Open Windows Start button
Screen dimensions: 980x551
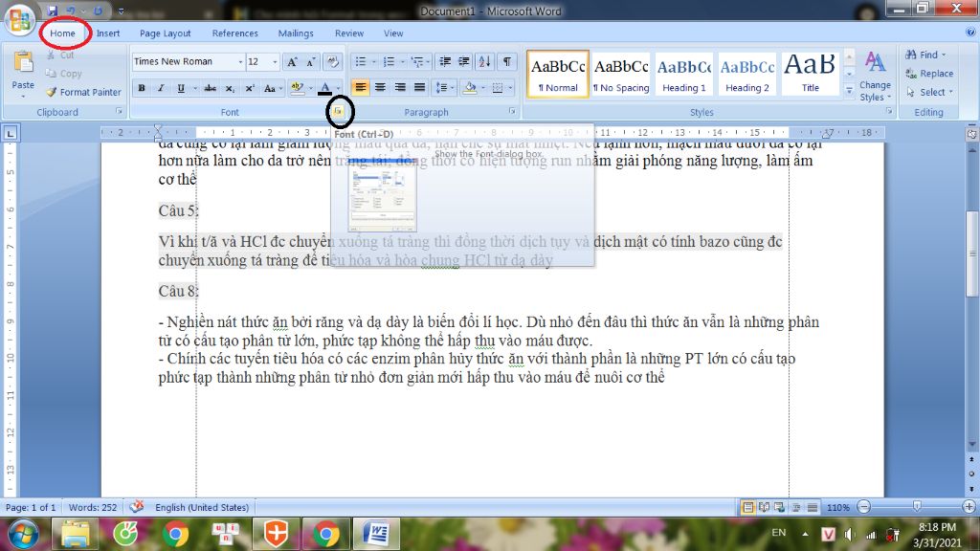point(23,534)
